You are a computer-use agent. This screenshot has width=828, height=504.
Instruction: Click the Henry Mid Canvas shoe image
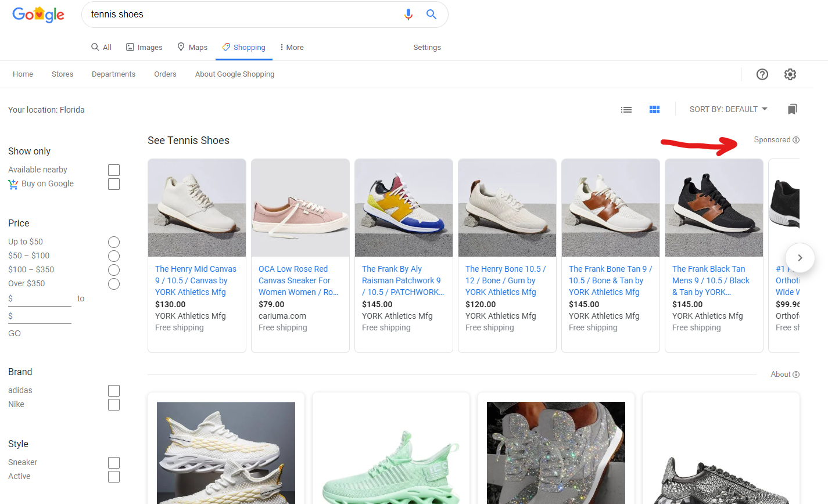point(197,208)
